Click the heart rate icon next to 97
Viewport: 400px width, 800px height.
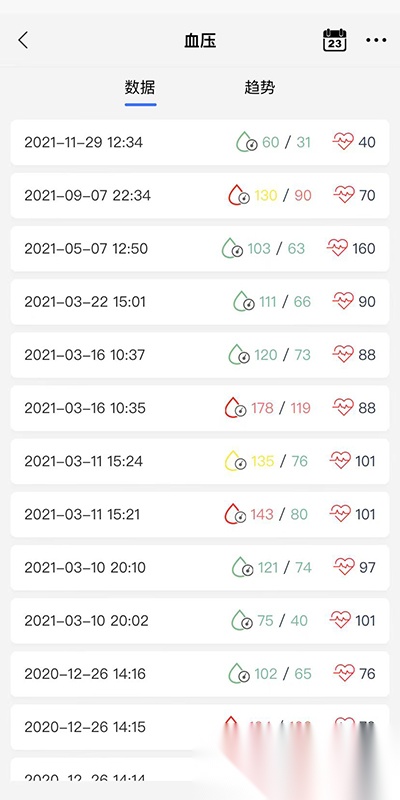[x=344, y=567]
